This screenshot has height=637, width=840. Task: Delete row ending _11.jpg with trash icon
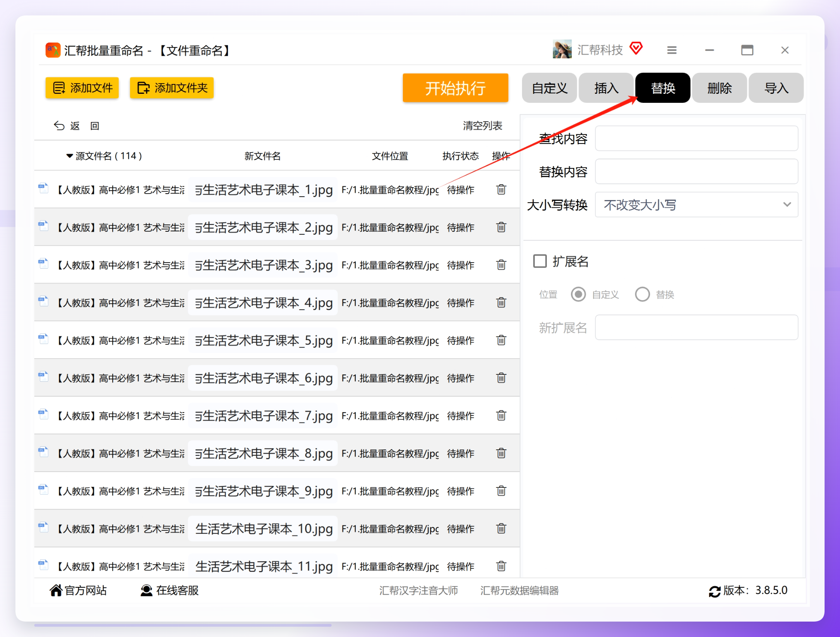tap(501, 566)
